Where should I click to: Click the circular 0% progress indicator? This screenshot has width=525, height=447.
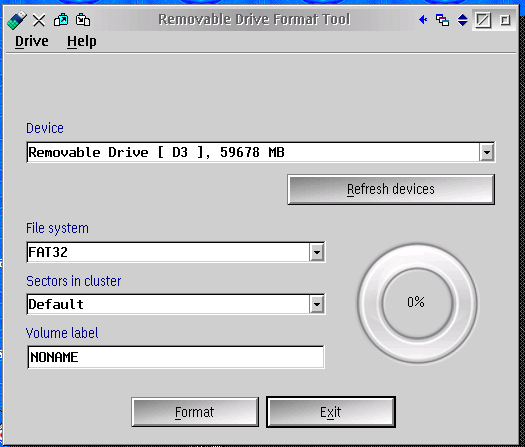click(x=417, y=303)
